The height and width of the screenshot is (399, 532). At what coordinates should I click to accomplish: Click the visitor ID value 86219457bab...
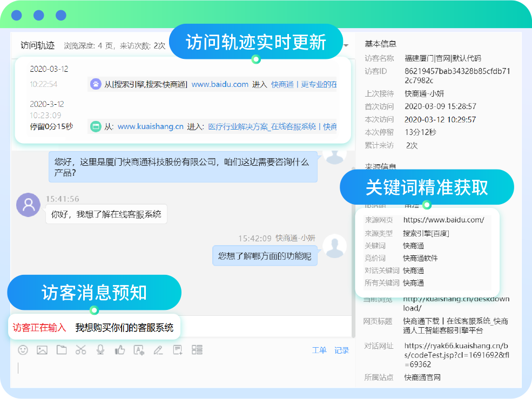tap(457, 76)
